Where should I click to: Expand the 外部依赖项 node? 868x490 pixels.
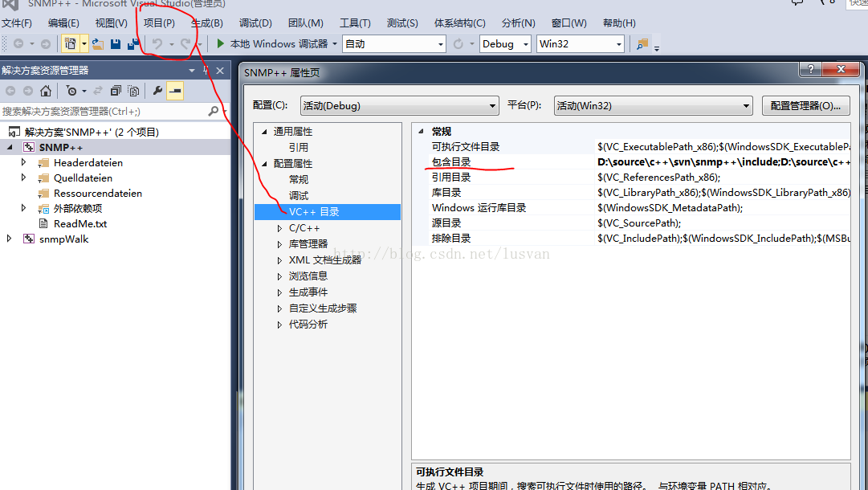click(23, 207)
